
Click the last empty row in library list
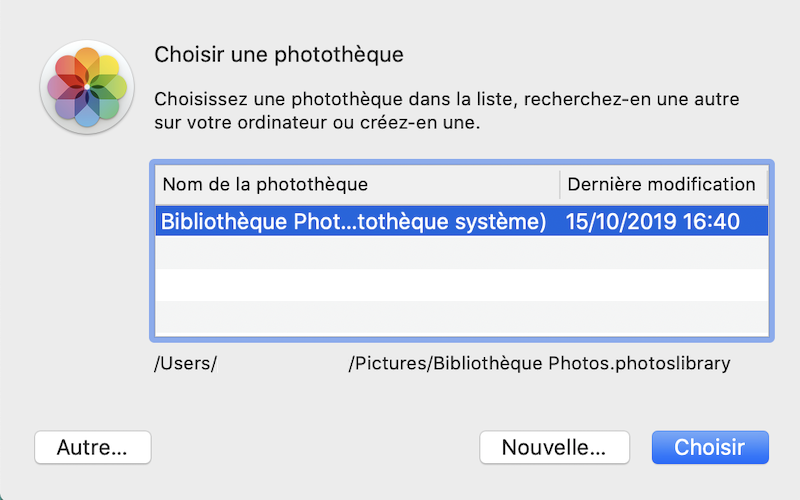(x=460, y=317)
